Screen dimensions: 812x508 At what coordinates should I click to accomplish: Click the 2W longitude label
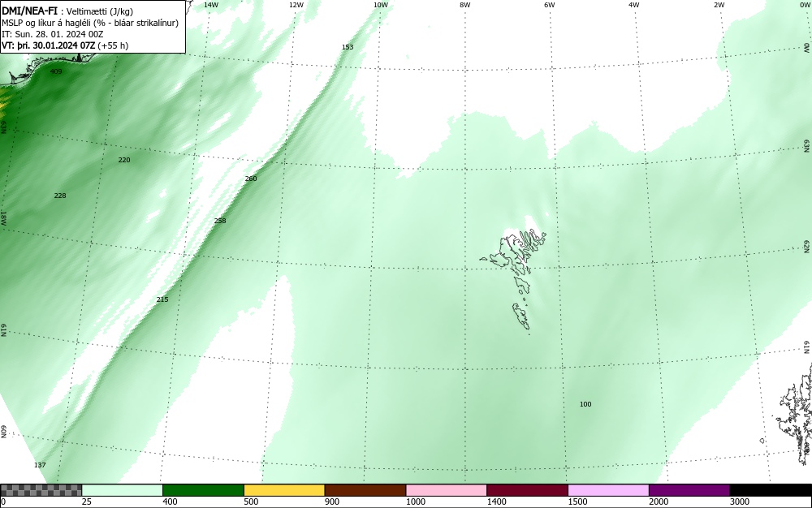pos(719,5)
